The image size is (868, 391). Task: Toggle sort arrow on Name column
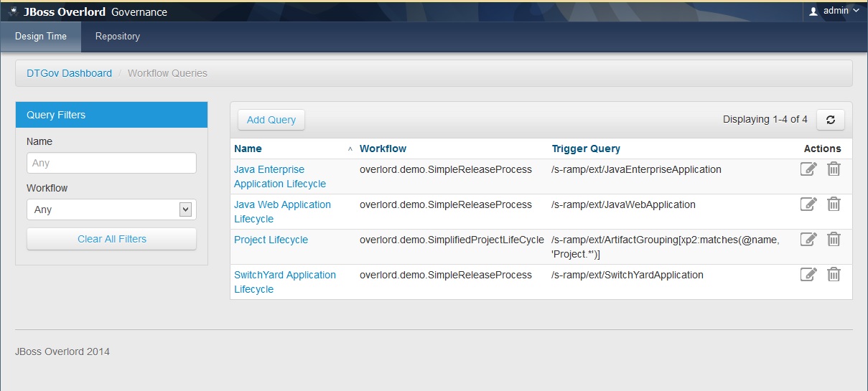[x=350, y=149]
